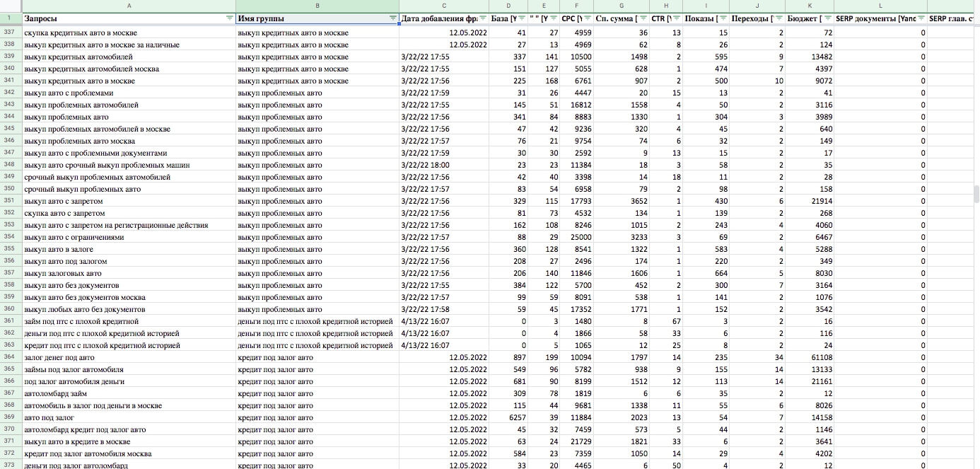Viewport: 980px width, 469px height.
Task: Open filter for Сп. сумма column
Action: tap(643, 18)
